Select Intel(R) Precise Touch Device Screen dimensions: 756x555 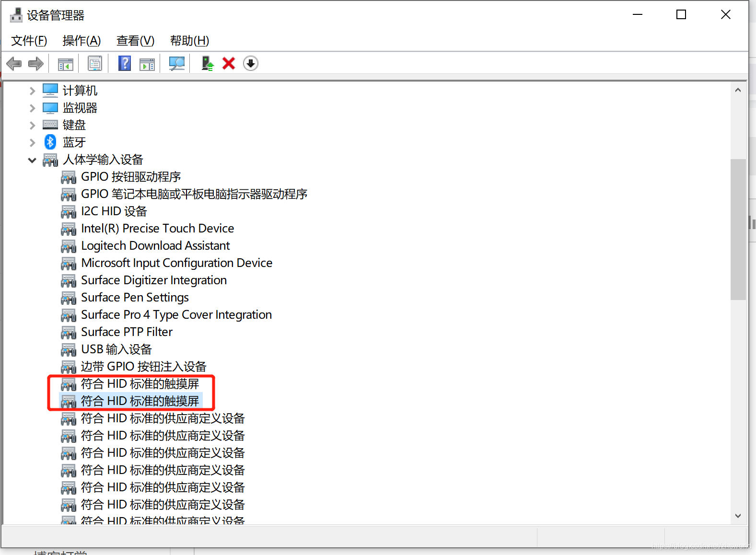[x=158, y=229]
